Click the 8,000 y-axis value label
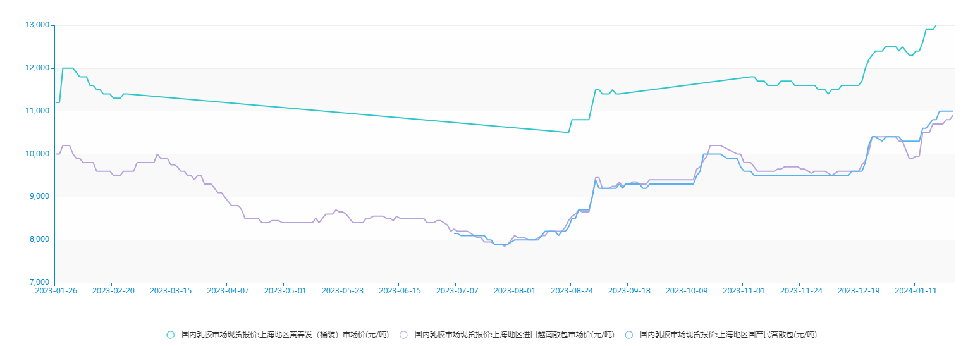This screenshot has width=980, height=346. [x=39, y=240]
